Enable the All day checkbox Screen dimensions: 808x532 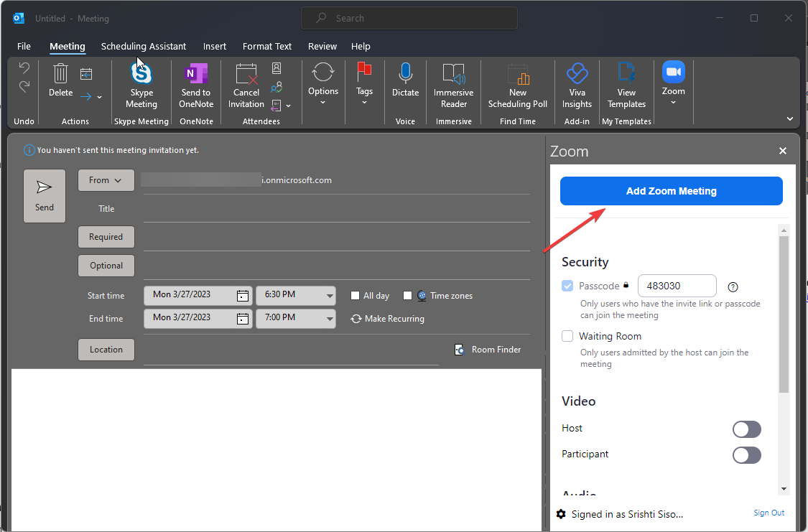pyautogui.click(x=355, y=295)
